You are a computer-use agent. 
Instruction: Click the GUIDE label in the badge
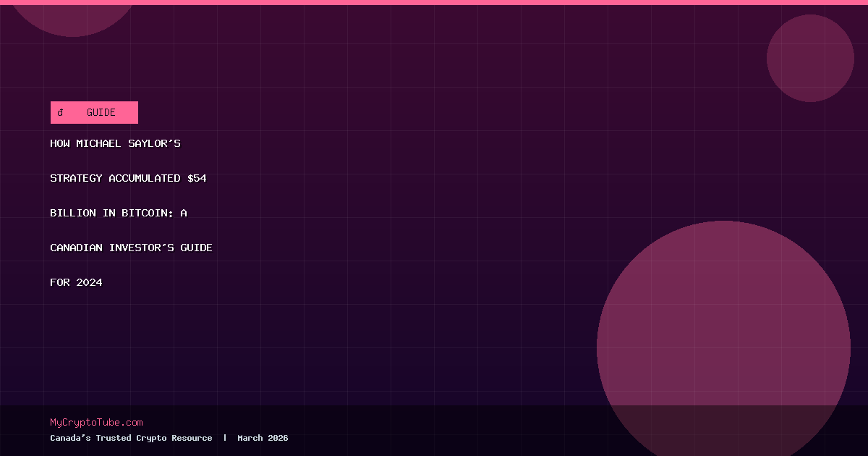pyautogui.click(x=101, y=113)
